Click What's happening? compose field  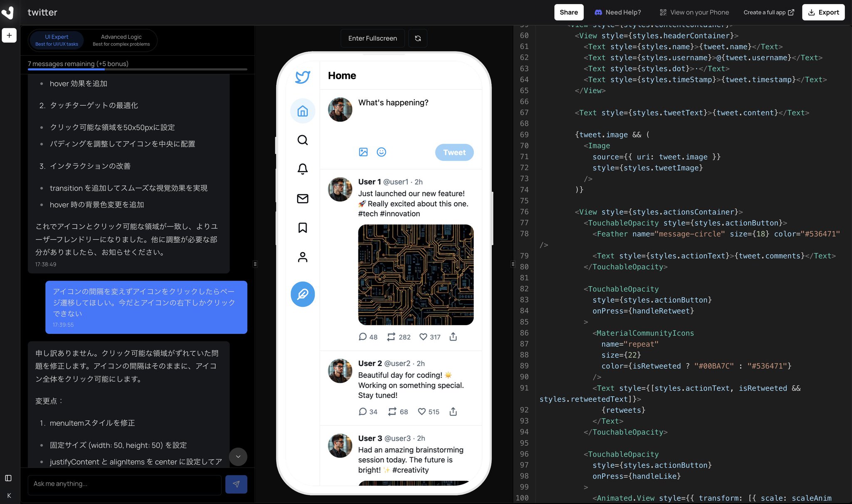coord(393,103)
